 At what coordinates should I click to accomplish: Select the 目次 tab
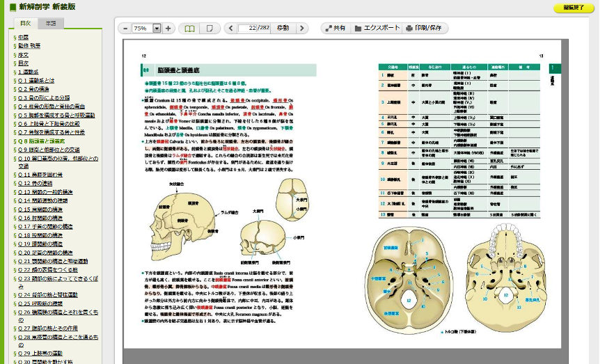(x=26, y=23)
